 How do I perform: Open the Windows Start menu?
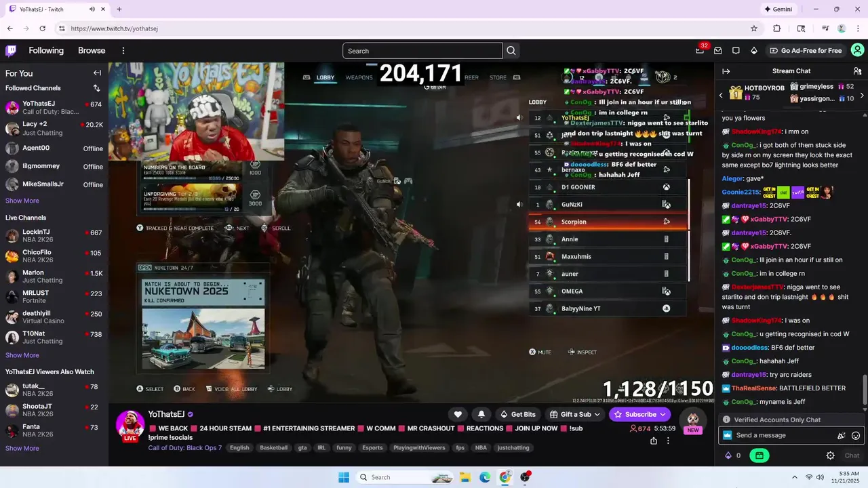click(x=344, y=477)
